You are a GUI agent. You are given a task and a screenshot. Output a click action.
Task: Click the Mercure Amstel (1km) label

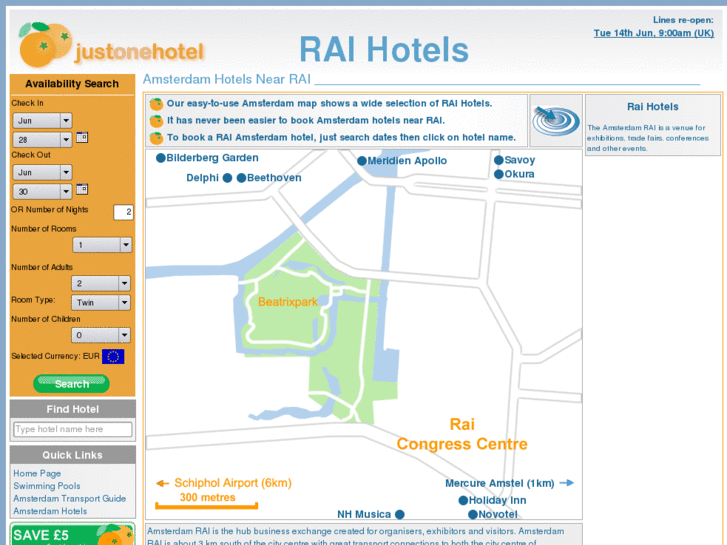tap(500, 483)
